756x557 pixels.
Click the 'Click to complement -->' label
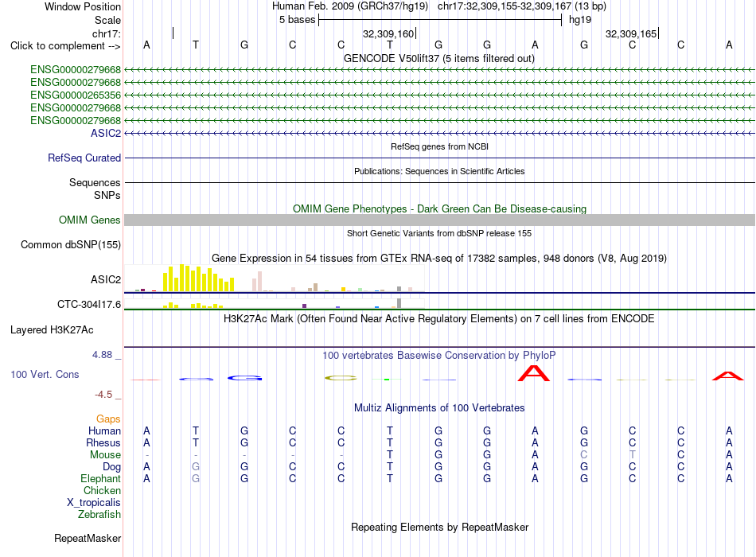coord(65,46)
